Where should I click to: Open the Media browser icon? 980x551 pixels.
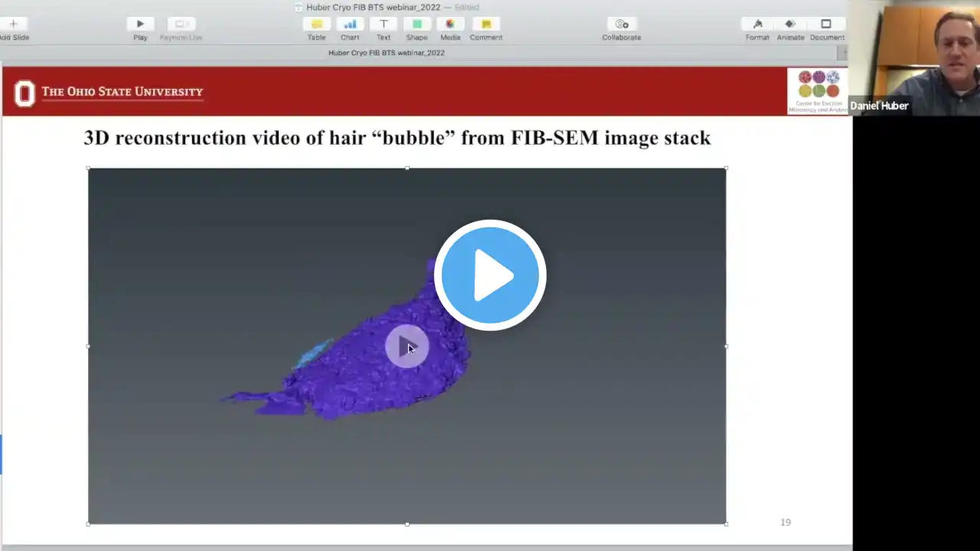point(450,24)
